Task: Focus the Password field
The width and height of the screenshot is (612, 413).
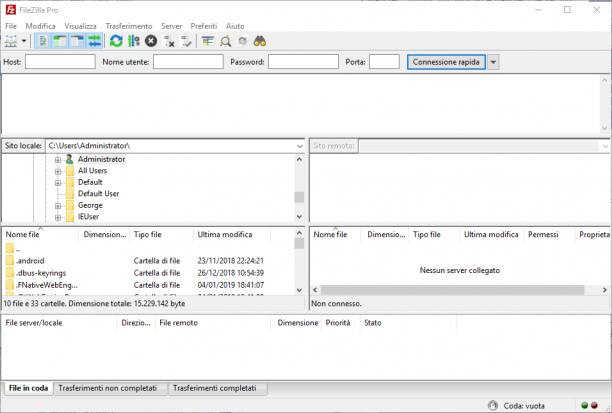Action: 303,62
